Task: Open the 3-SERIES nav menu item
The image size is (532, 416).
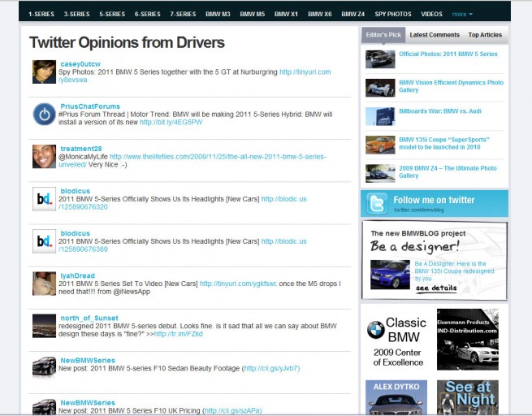Action: [76, 14]
